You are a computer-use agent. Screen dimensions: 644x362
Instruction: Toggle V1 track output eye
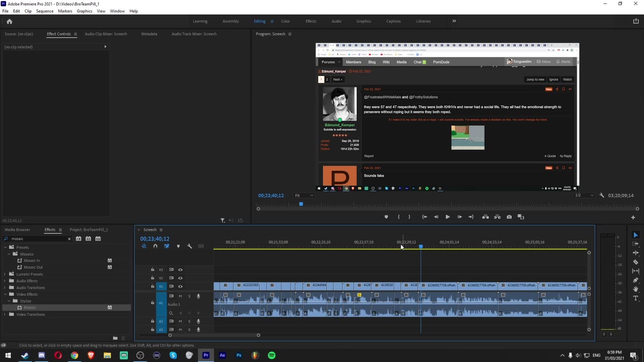click(180, 287)
